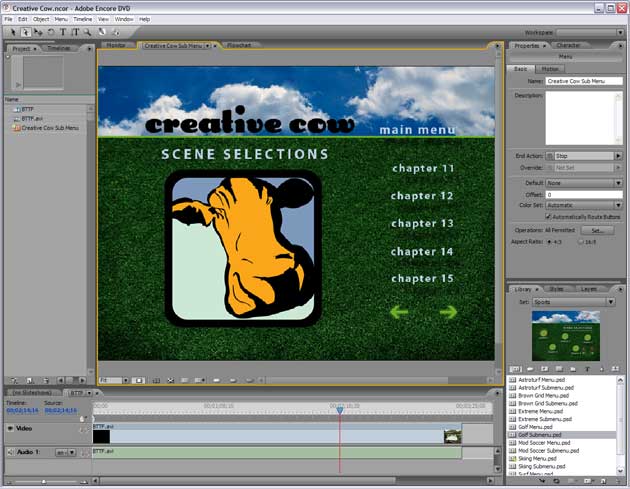Click New Item icon at Library bottom
Image resolution: width=630 pixels, height=489 pixels.
click(603, 481)
